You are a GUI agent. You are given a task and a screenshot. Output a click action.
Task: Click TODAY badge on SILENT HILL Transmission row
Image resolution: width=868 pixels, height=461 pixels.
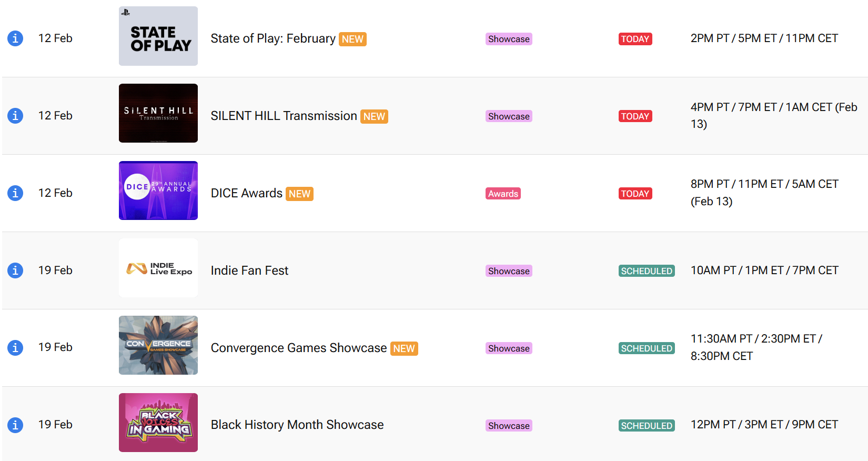click(635, 116)
